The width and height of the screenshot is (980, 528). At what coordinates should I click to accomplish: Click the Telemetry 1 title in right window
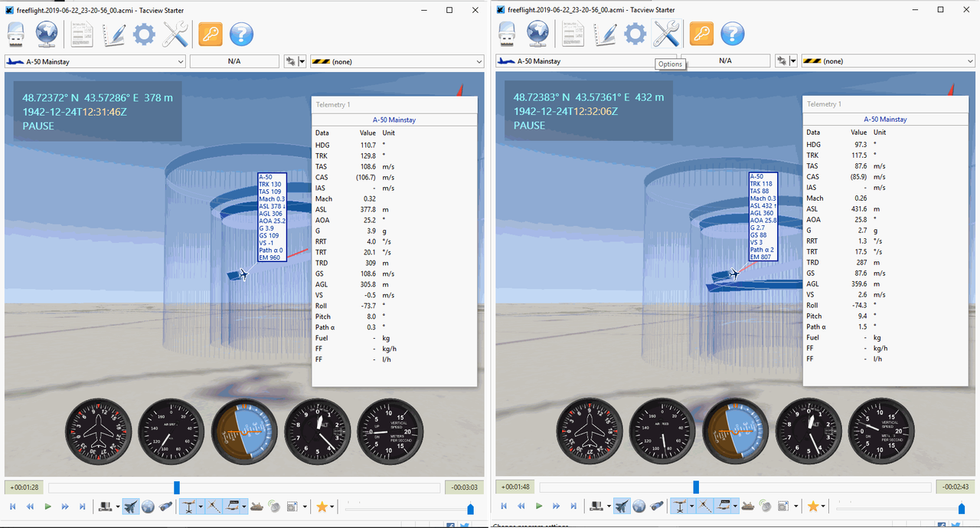click(824, 104)
